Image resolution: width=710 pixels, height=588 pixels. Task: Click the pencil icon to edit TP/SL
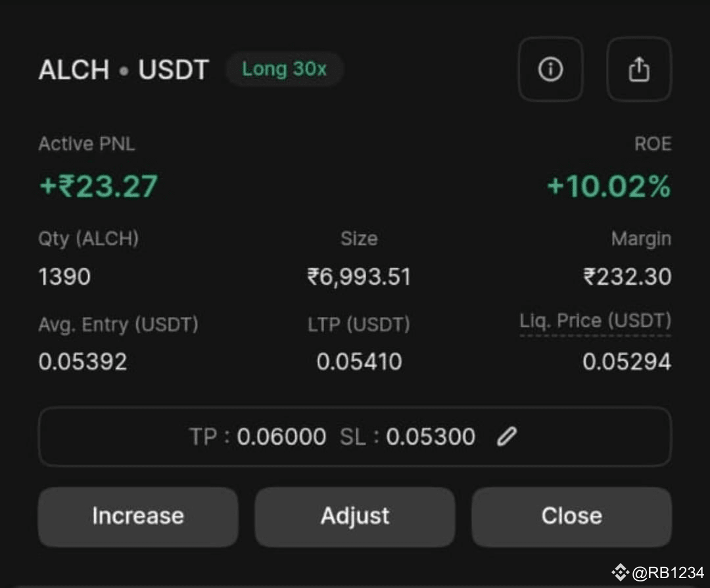pos(506,437)
